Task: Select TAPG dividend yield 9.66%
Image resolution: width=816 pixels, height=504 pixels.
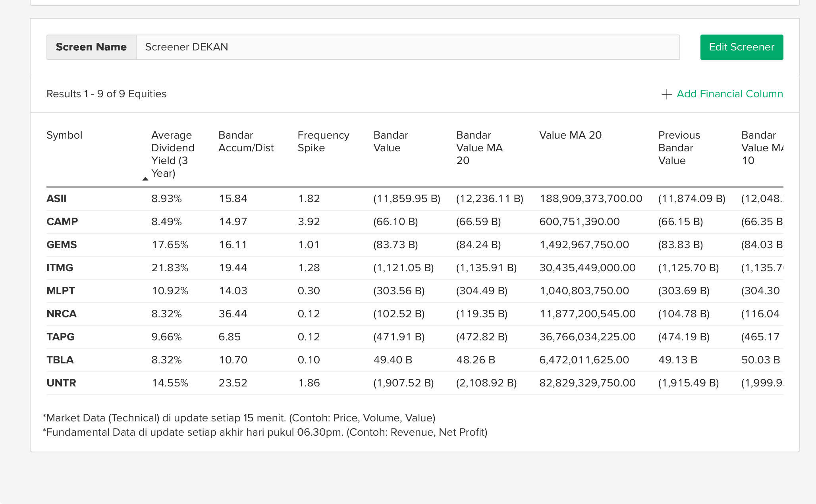Action: 166,337
